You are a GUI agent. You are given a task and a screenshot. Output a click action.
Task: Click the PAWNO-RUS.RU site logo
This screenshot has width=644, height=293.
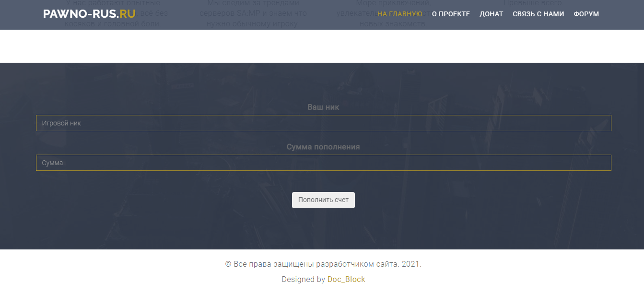88,14
